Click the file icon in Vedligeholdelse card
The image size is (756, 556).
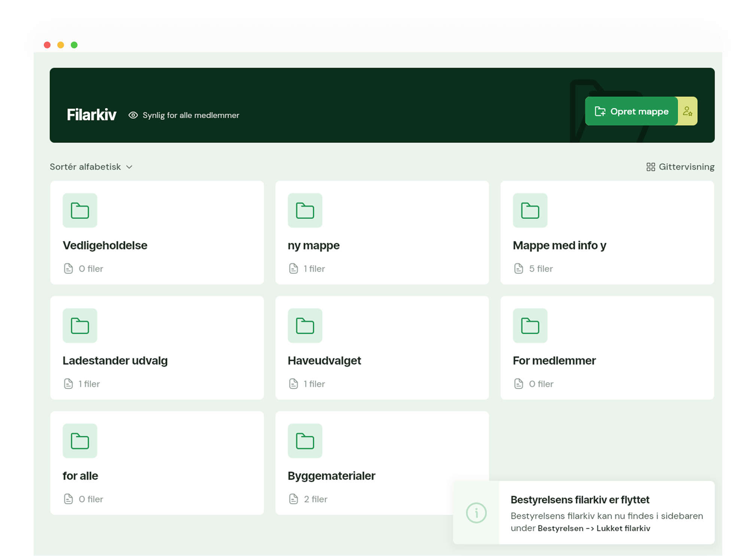pos(68,269)
